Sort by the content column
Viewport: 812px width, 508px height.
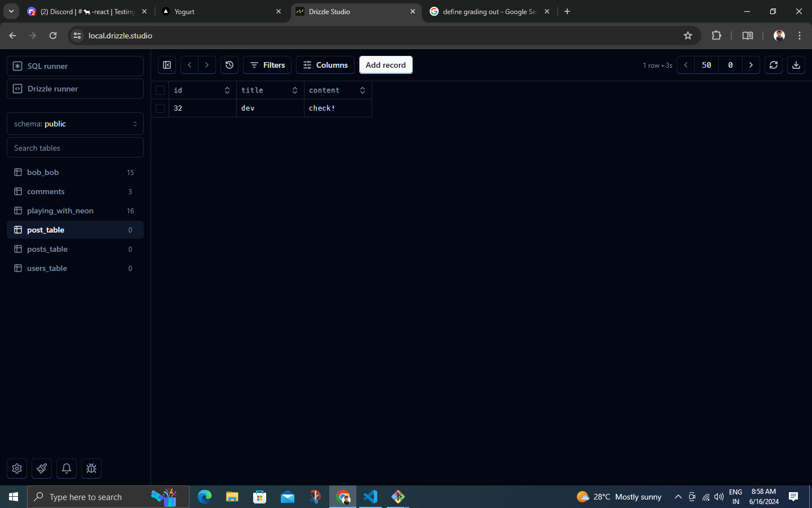click(x=363, y=90)
